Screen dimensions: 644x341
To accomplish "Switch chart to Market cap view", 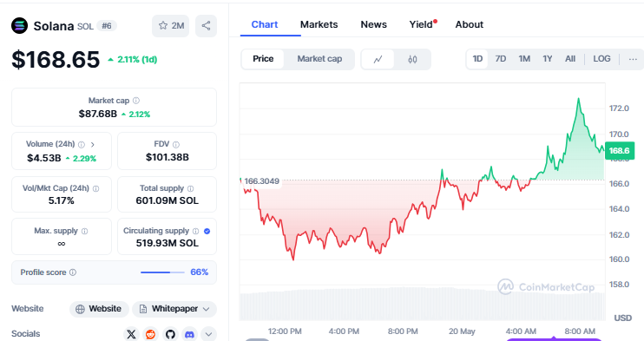I will (x=319, y=59).
